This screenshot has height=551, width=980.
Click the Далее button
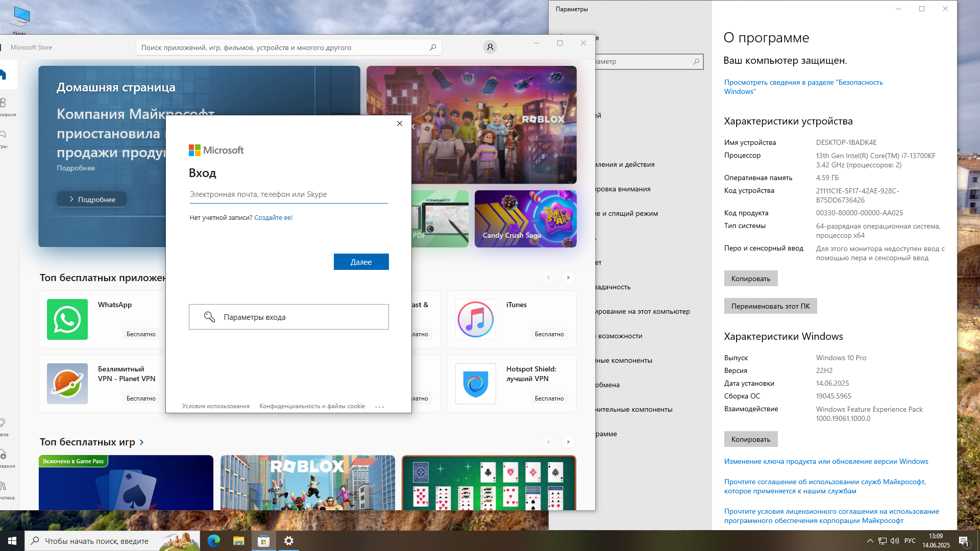point(361,262)
